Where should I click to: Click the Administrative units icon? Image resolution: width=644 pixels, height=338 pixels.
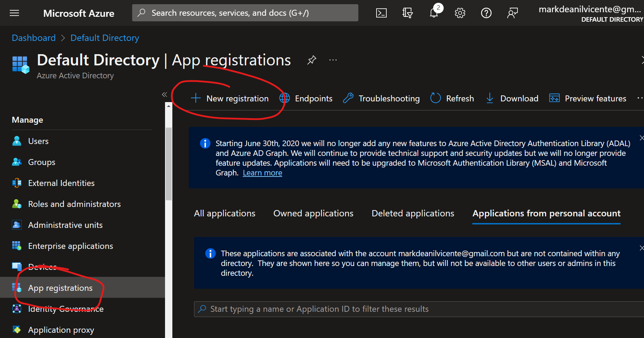17,225
